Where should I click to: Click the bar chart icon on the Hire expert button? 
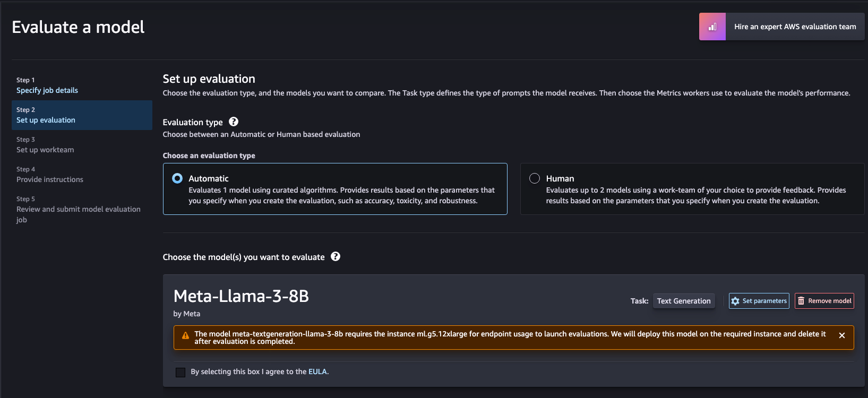pyautogui.click(x=712, y=27)
